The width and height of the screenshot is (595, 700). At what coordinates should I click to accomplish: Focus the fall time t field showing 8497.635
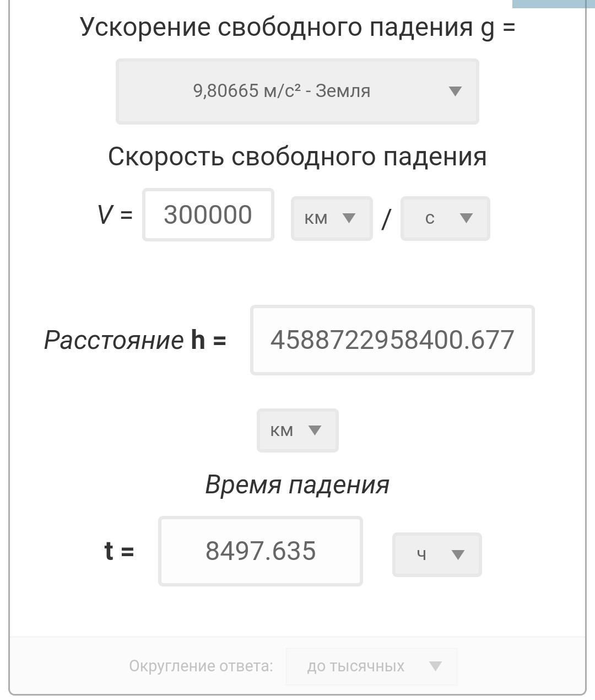coord(261,551)
